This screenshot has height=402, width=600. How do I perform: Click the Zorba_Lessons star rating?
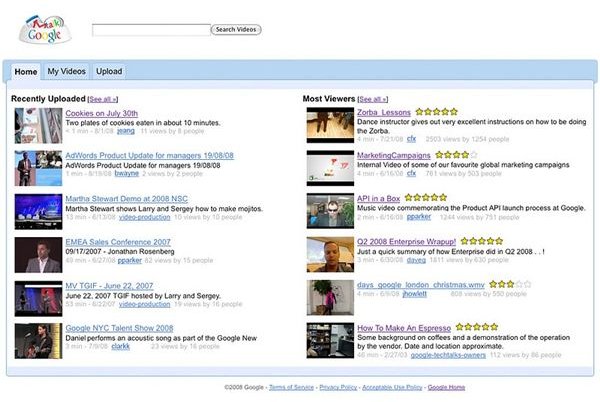pos(437,112)
